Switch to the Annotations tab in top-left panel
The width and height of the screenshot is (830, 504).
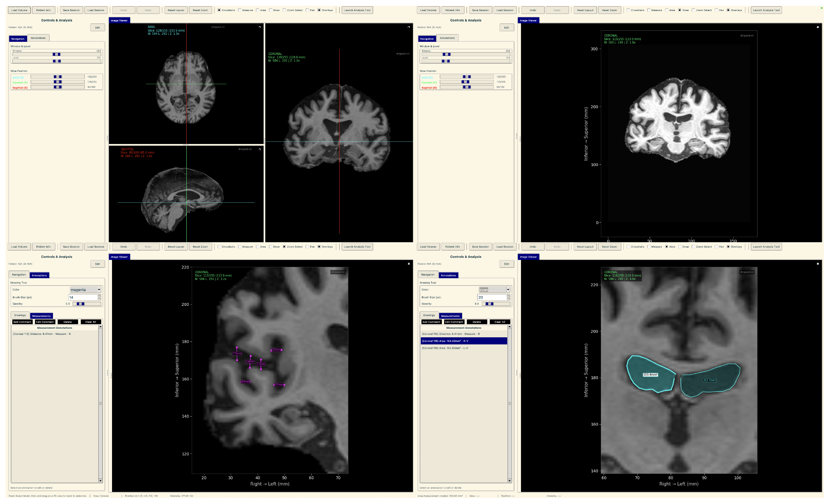(x=38, y=38)
